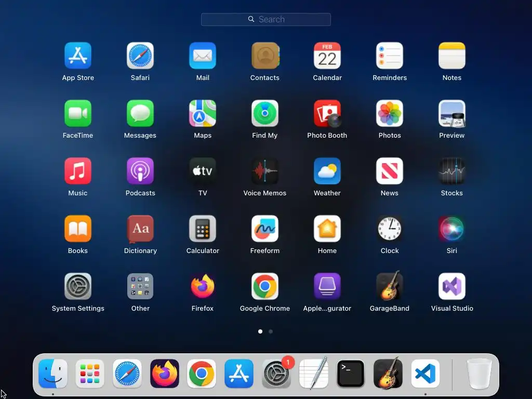Open Safari from the Dock

(127, 374)
